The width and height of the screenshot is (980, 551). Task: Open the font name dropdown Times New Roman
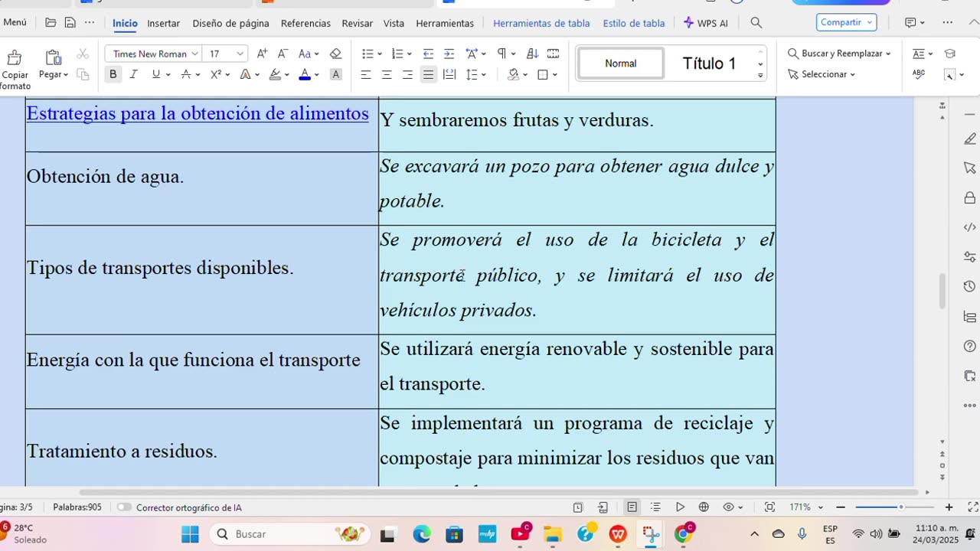[195, 54]
